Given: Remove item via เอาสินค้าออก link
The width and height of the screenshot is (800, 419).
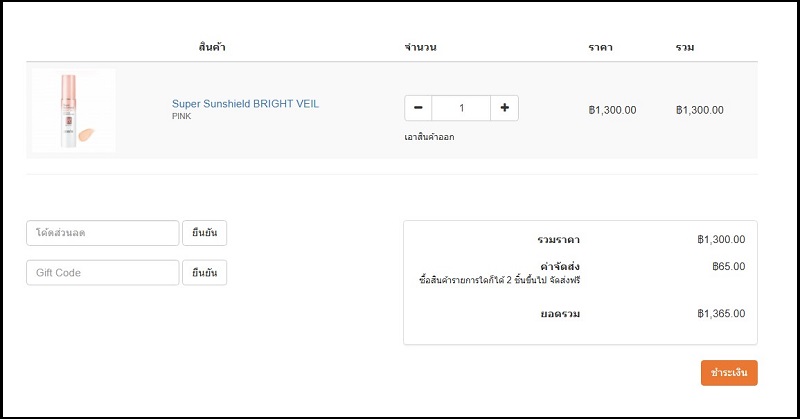Looking at the screenshot, I should 429,137.
